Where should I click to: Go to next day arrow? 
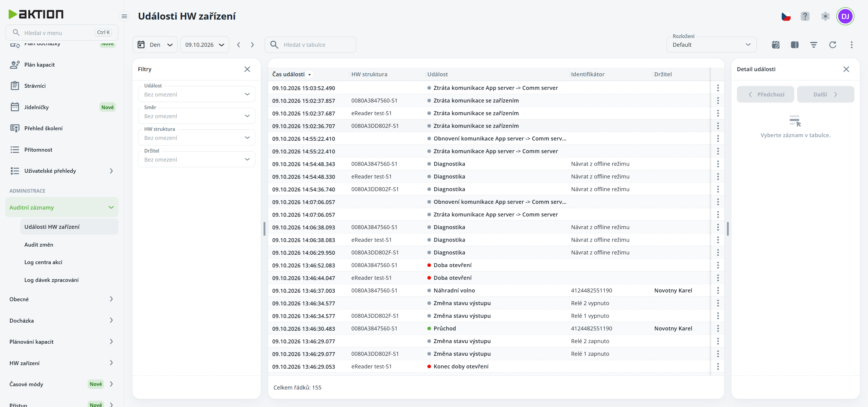click(x=252, y=45)
